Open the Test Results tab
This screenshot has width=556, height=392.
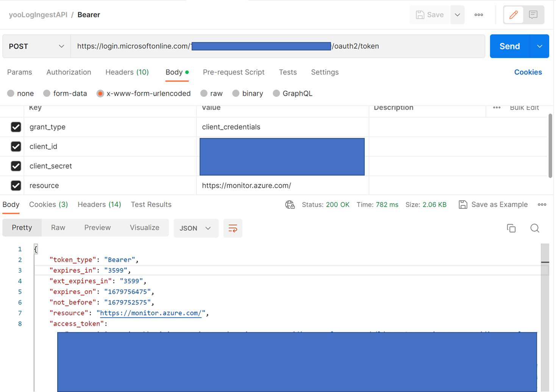pyautogui.click(x=151, y=204)
